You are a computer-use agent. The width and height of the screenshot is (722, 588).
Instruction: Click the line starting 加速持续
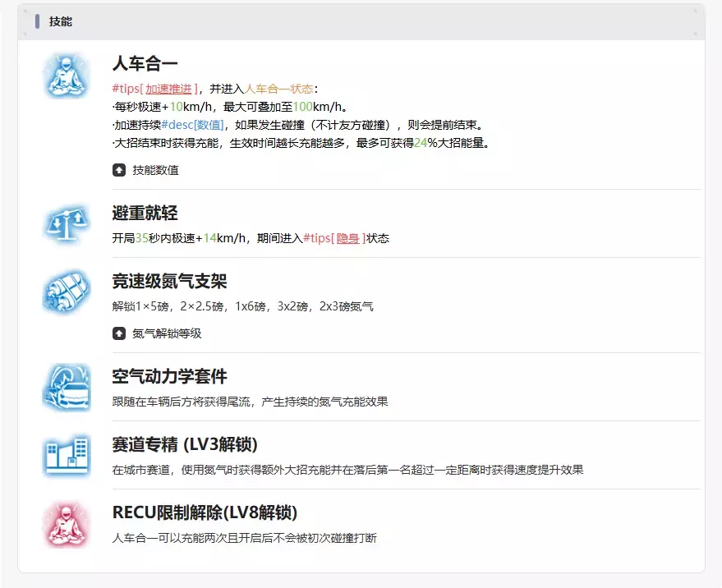point(298,125)
